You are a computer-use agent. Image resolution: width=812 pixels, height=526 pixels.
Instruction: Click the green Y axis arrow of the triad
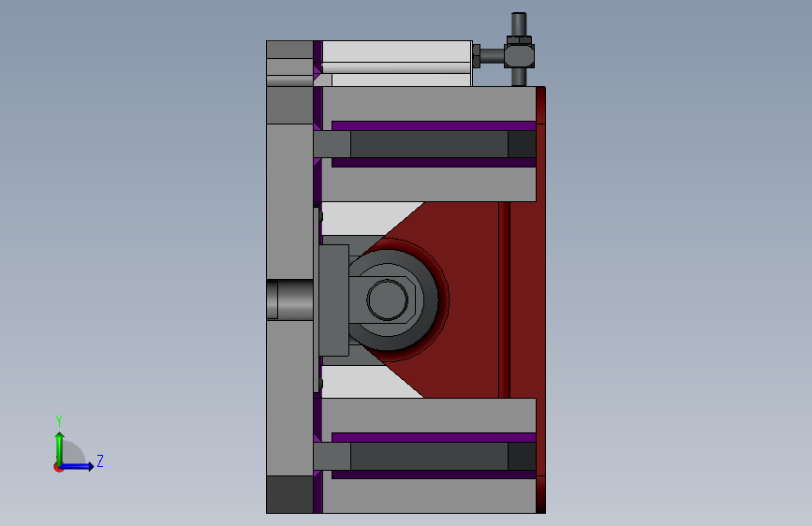pos(60,448)
